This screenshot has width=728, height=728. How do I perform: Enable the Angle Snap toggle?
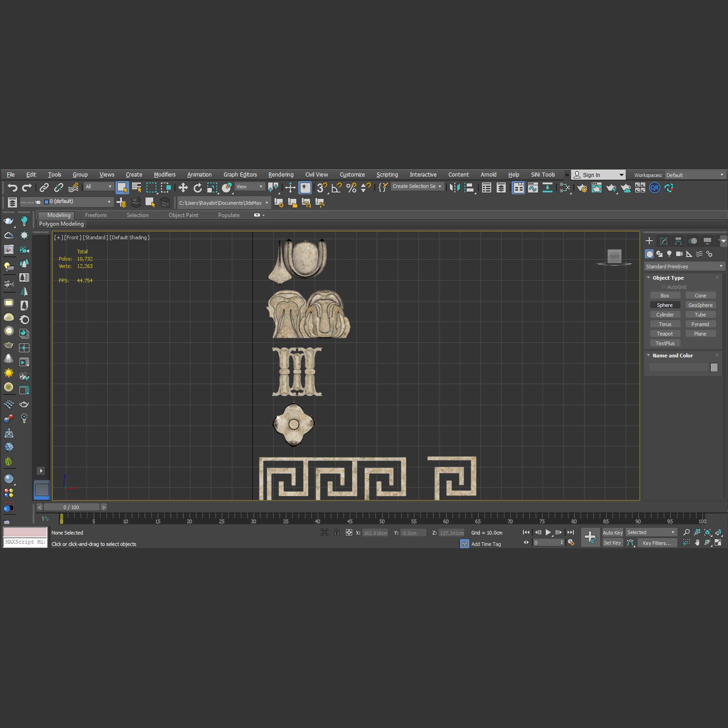point(336,188)
